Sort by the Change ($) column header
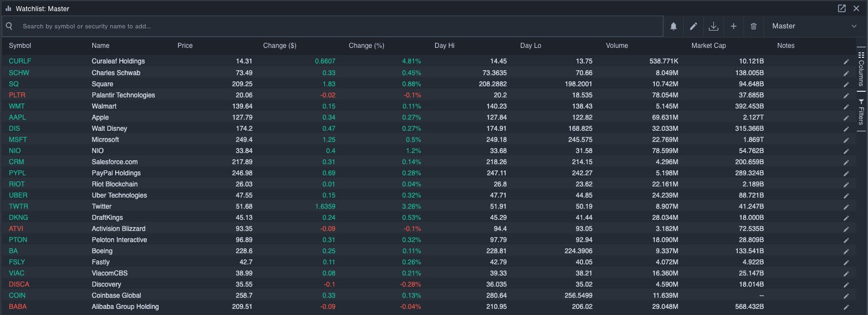 point(280,46)
